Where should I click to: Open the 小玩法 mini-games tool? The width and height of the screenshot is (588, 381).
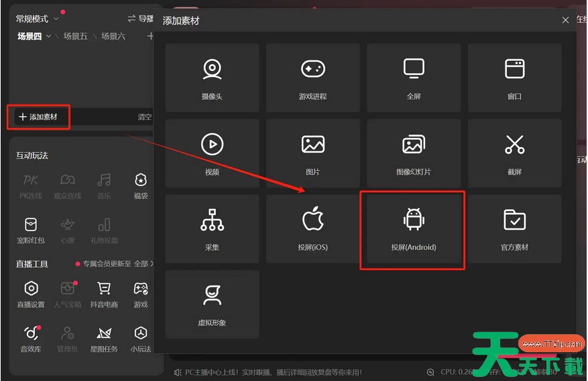click(141, 339)
